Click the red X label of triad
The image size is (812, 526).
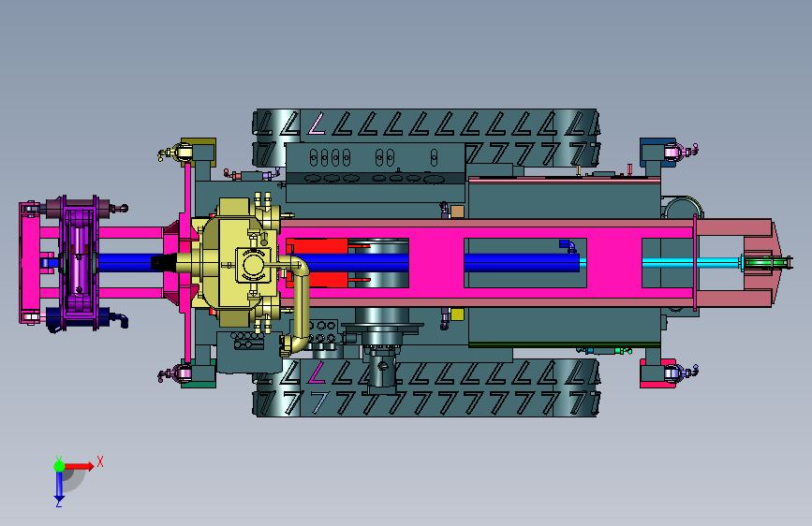pyautogui.click(x=100, y=461)
